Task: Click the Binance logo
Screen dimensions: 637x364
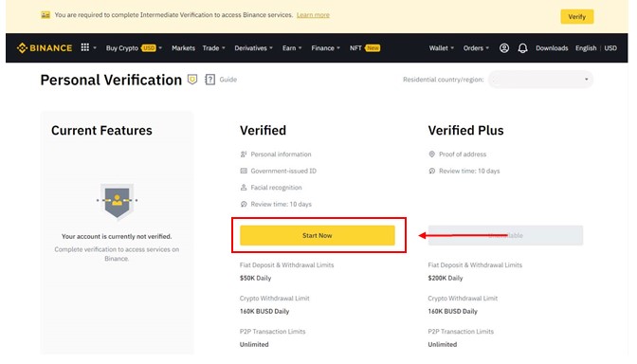Action: pyautogui.click(x=45, y=48)
